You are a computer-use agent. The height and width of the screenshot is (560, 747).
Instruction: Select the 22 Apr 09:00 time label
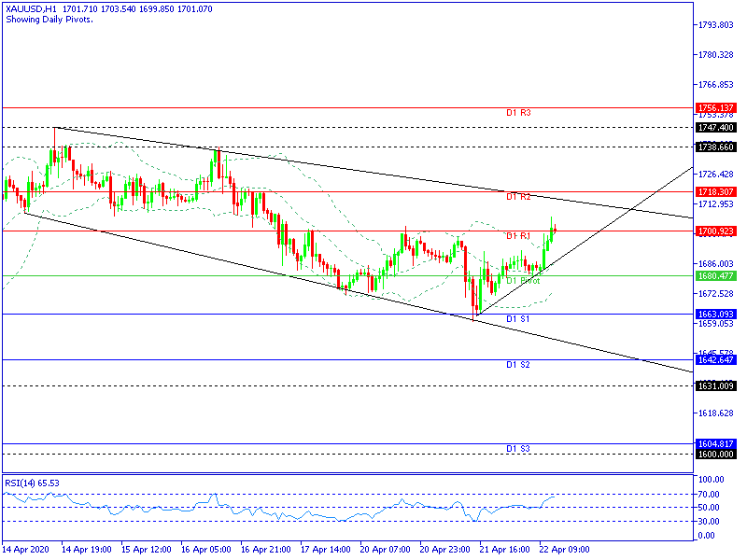click(x=567, y=550)
